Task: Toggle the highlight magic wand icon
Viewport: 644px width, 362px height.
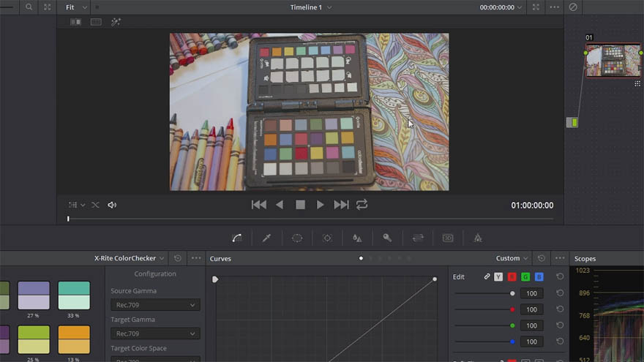Action: click(116, 22)
